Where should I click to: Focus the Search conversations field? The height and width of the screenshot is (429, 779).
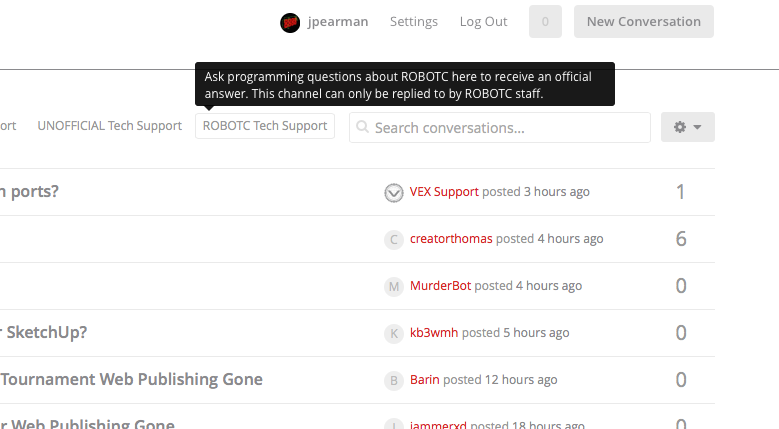[500, 128]
